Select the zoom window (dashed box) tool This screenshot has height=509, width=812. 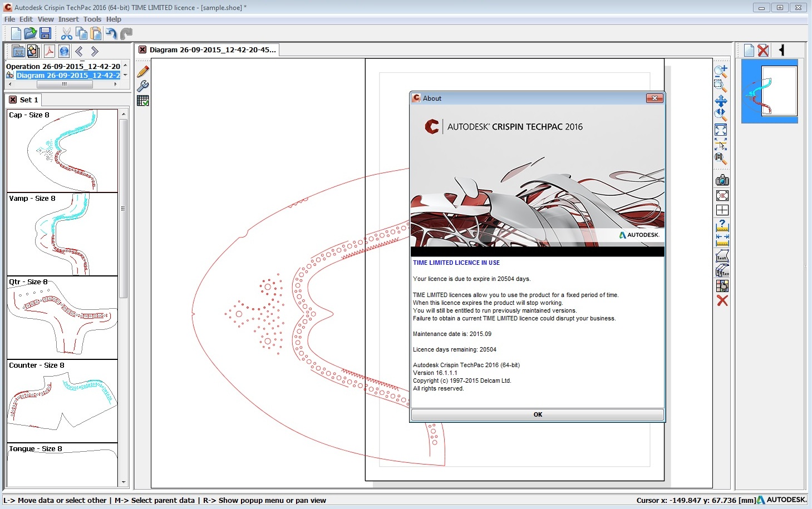tap(721, 86)
